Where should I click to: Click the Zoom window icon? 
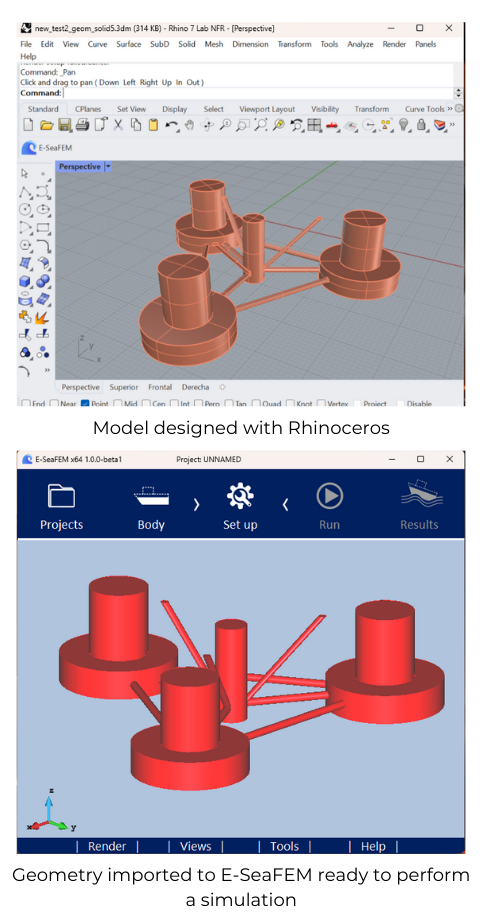242,125
